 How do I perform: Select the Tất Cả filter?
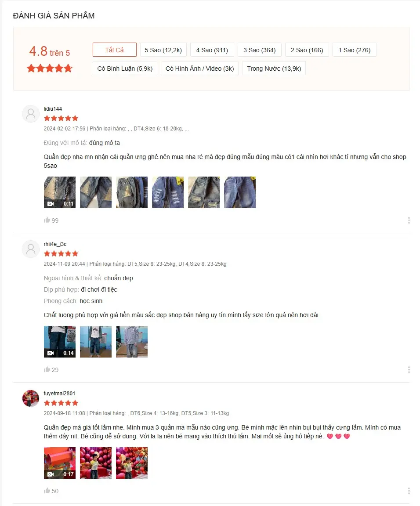(115, 50)
